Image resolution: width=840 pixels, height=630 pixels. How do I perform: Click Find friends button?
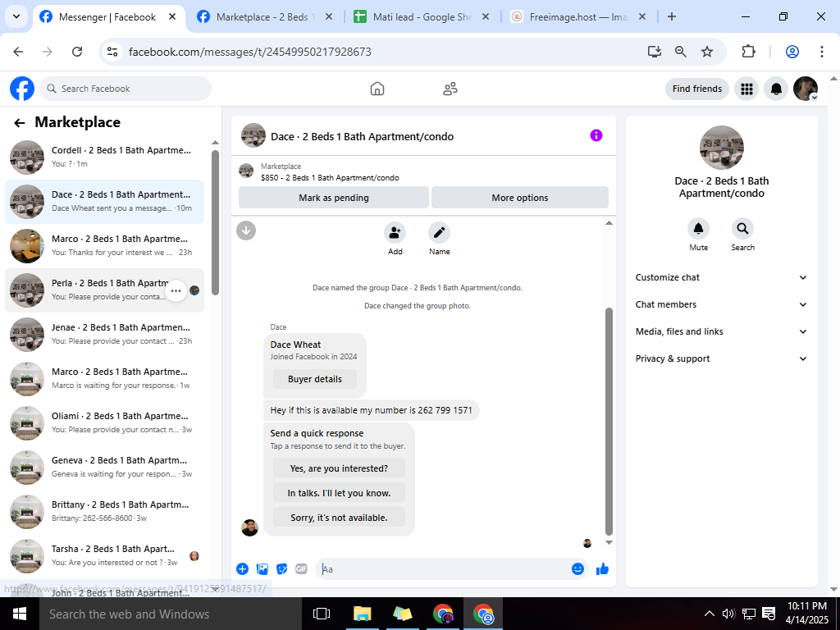point(697,89)
